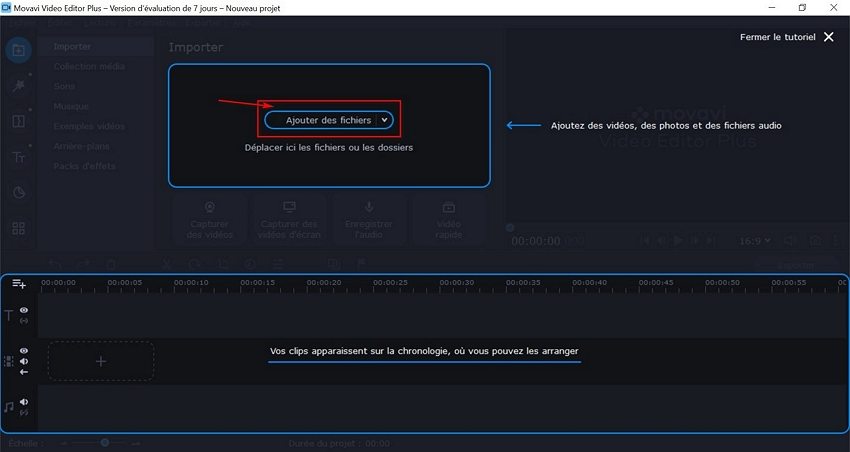Click the Vidéo rapide briefcase icon

click(449, 207)
